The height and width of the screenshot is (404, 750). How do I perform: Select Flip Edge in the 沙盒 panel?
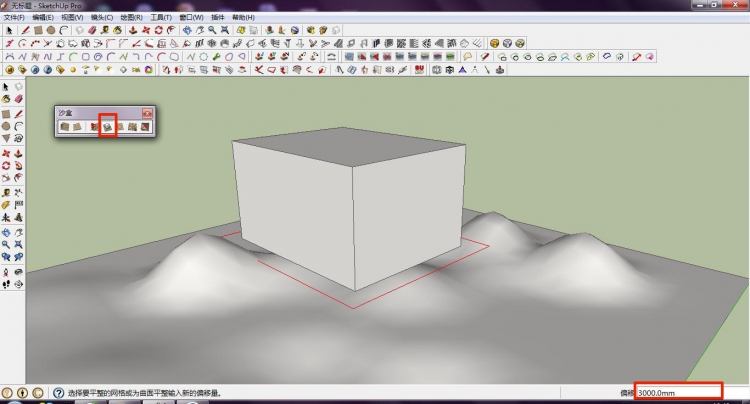coord(145,127)
